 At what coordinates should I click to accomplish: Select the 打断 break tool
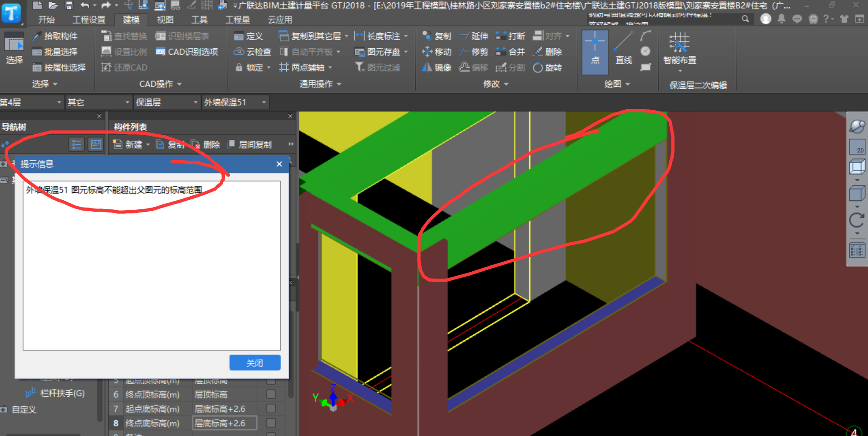point(510,36)
